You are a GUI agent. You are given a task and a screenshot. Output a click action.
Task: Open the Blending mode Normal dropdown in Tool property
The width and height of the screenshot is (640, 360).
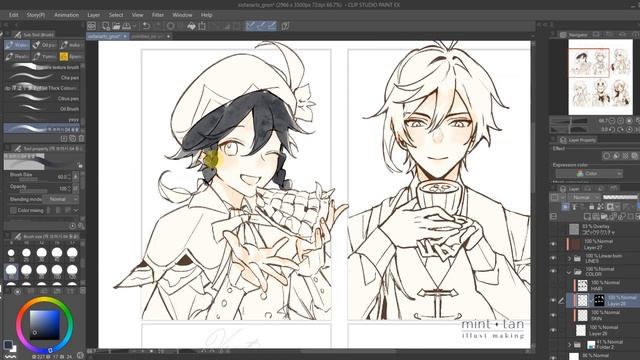[61, 199]
